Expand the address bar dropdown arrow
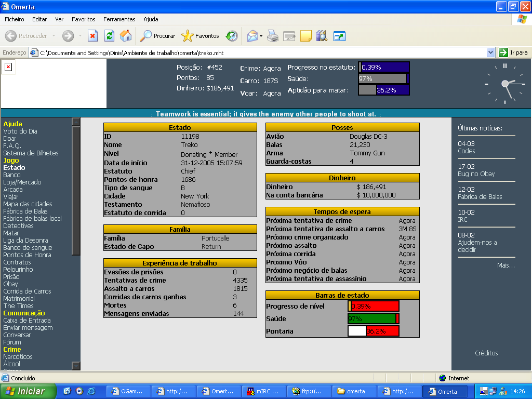This screenshot has height=399, width=532. (x=490, y=52)
